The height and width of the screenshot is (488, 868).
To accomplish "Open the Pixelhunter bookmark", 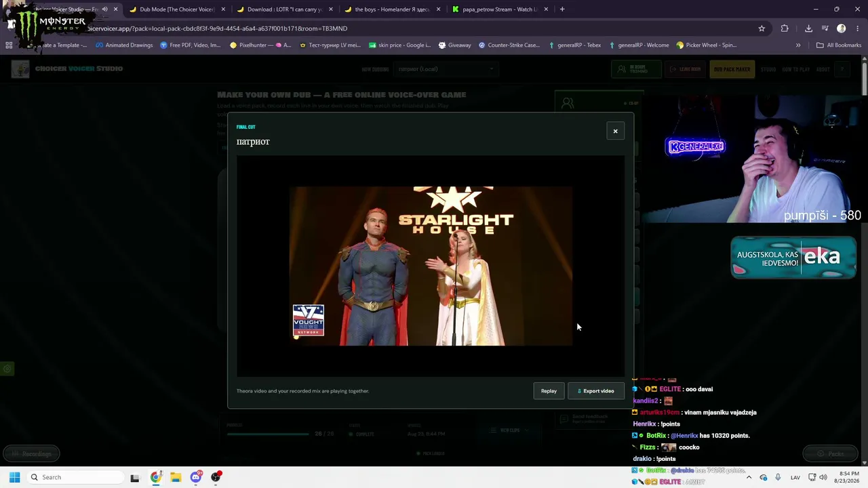I will point(260,45).
